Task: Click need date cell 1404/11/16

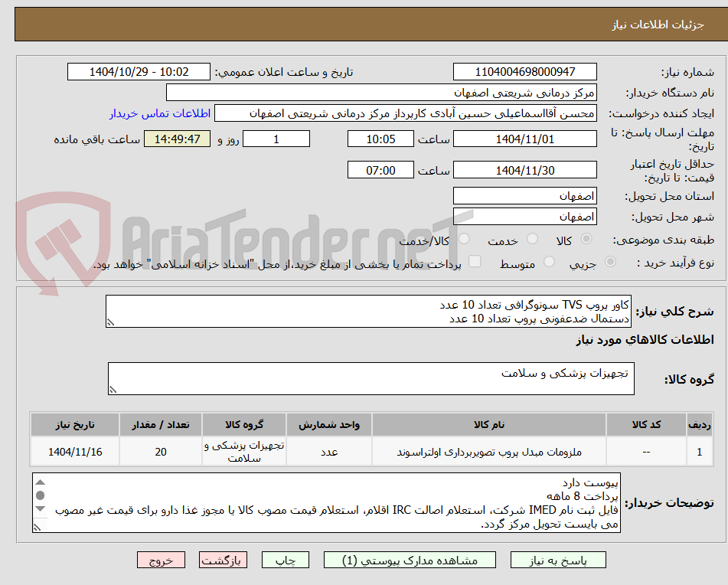Action: [75, 452]
